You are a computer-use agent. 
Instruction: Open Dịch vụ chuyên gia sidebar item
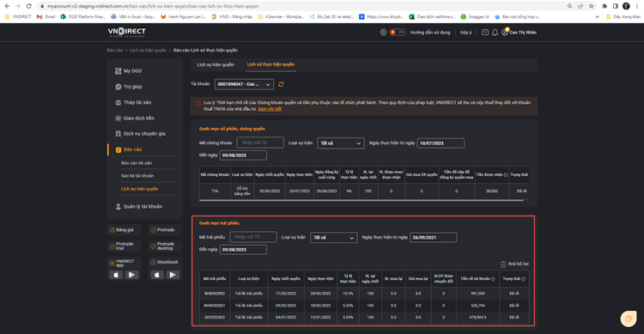(x=144, y=134)
